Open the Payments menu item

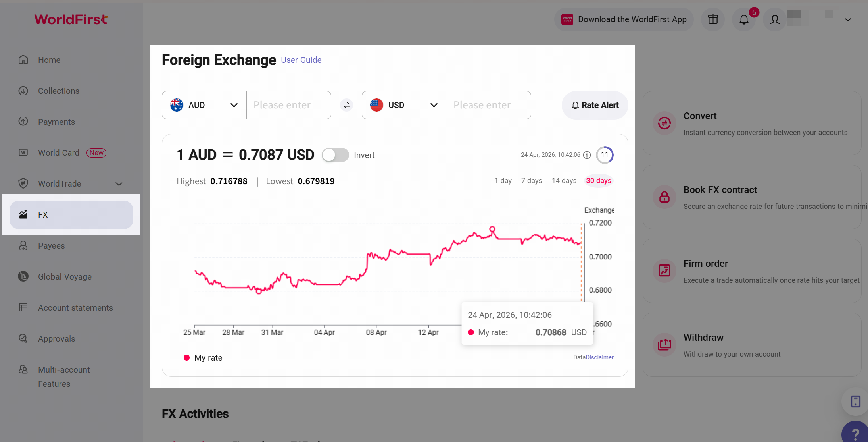[71, 122]
